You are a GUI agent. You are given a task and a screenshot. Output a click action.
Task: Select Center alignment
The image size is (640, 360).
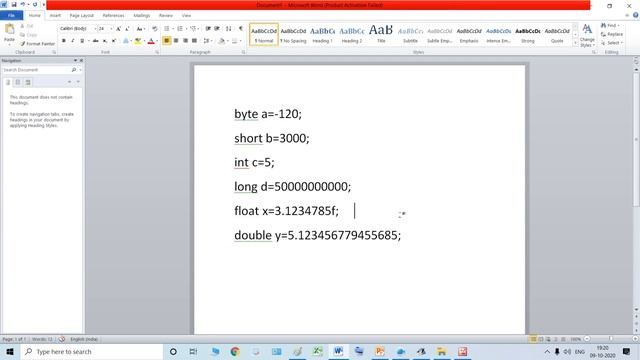click(176, 41)
